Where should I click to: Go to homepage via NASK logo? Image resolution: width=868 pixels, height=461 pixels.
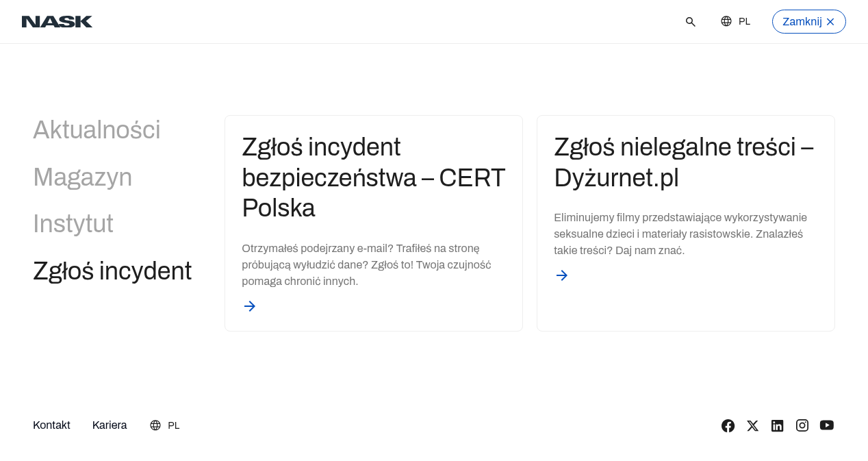tap(57, 22)
